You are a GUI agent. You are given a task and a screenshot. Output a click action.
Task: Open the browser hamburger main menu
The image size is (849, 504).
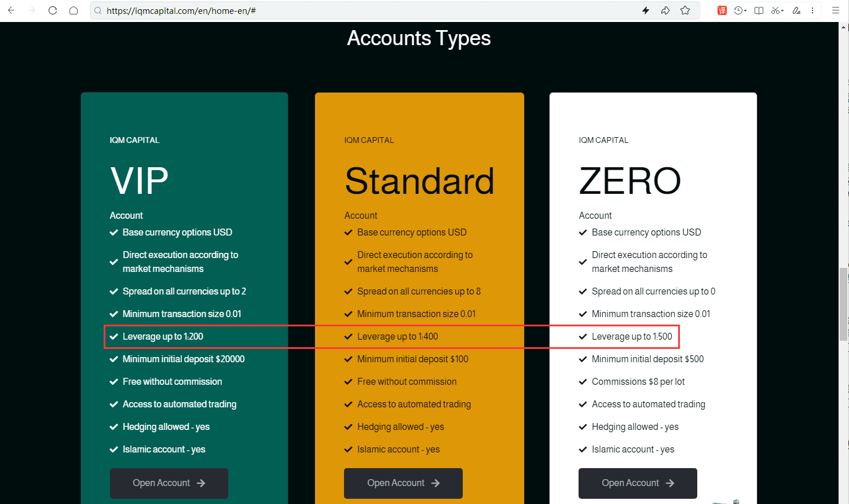click(x=836, y=10)
